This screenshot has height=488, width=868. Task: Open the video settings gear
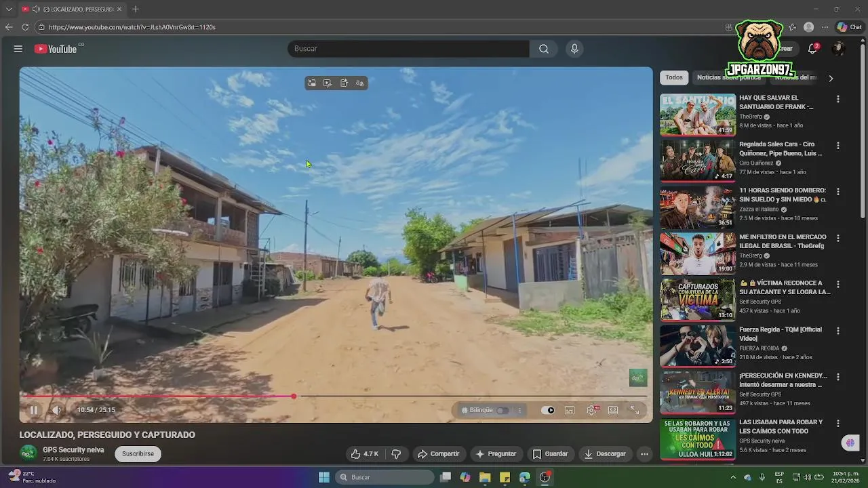(591, 410)
